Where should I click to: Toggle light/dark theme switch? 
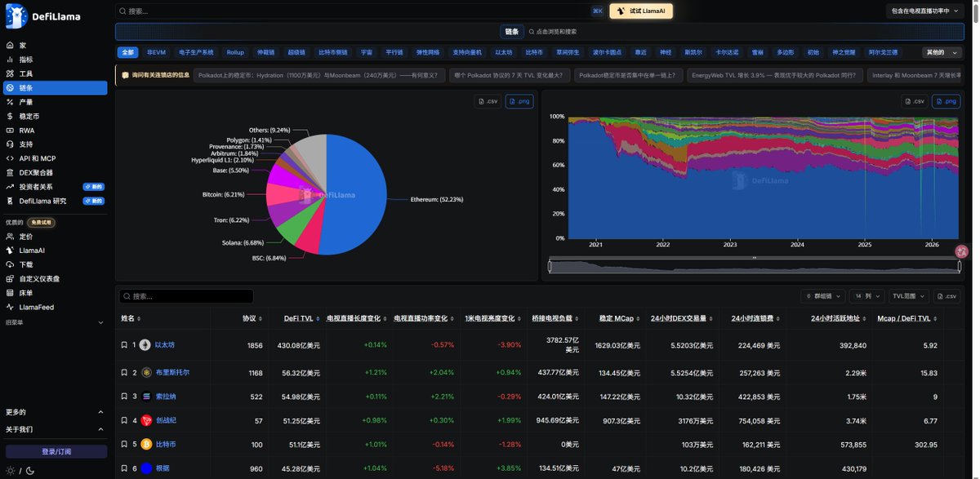pyautogui.click(x=20, y=470)
